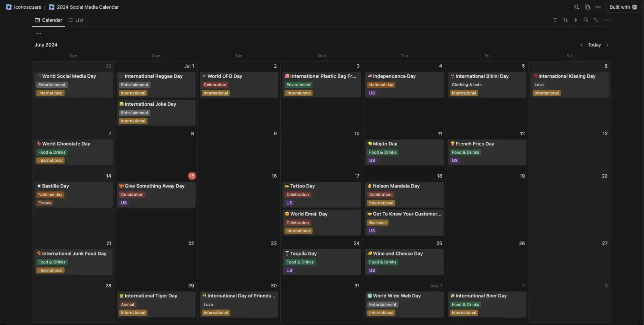This screenshot has width=644, height=325.
Task: Click Entertainment tag on World Wide Web Day
Action: coord(383,304)
